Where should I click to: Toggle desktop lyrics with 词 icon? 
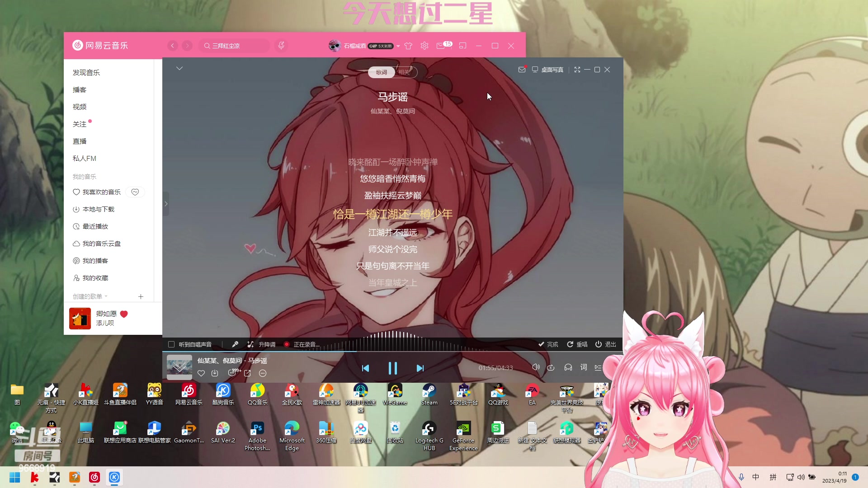(x=584, y=367)
